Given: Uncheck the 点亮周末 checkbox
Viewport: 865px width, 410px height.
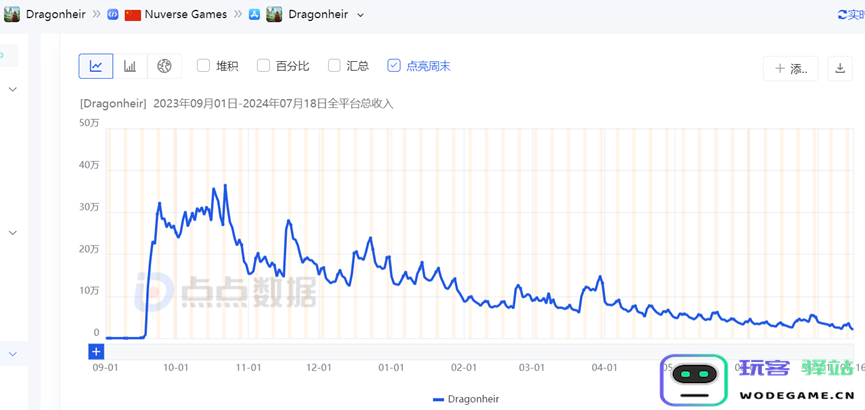Looking at the screenshot, I should [394, 66].
